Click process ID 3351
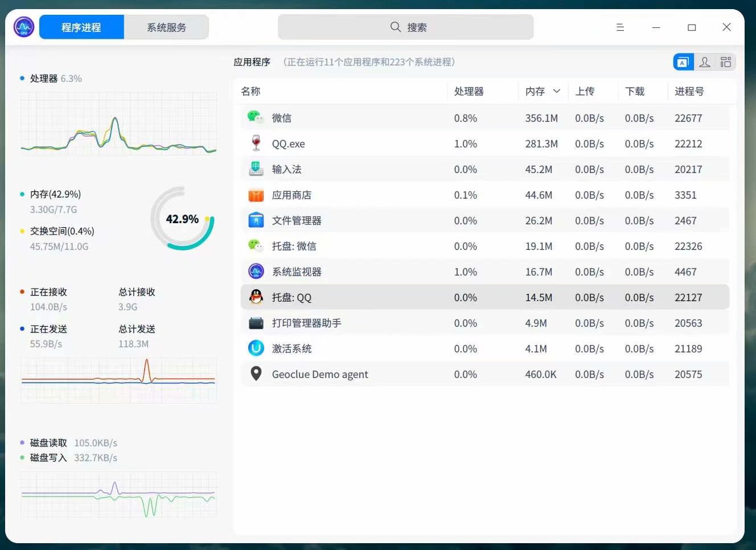 pos(685,195)
